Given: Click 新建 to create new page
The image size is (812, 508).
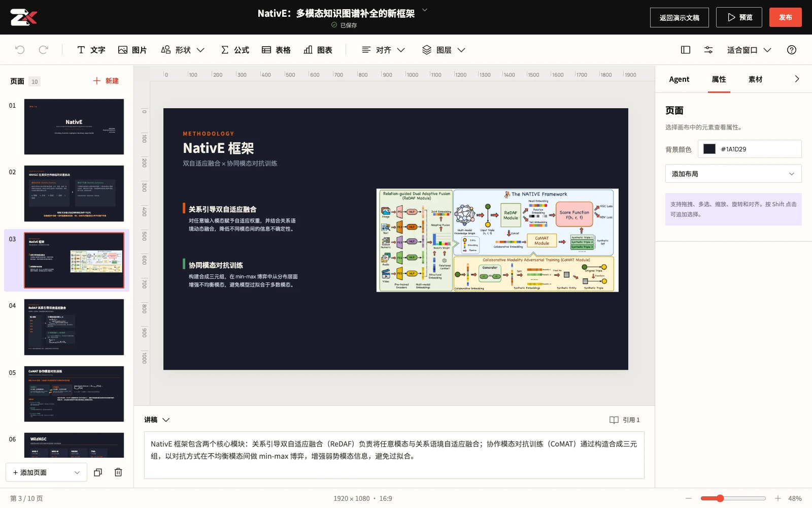Looking at the screenshot, I should click(106, 81).
